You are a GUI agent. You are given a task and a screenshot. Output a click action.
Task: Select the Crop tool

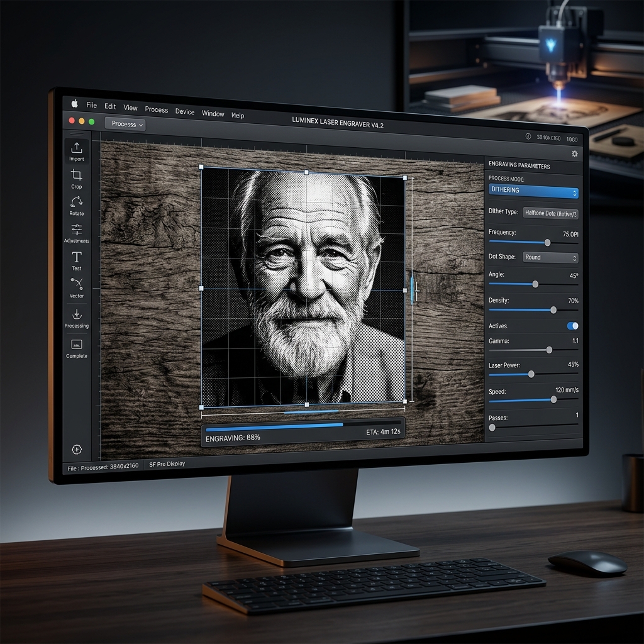tap(76, 179)
